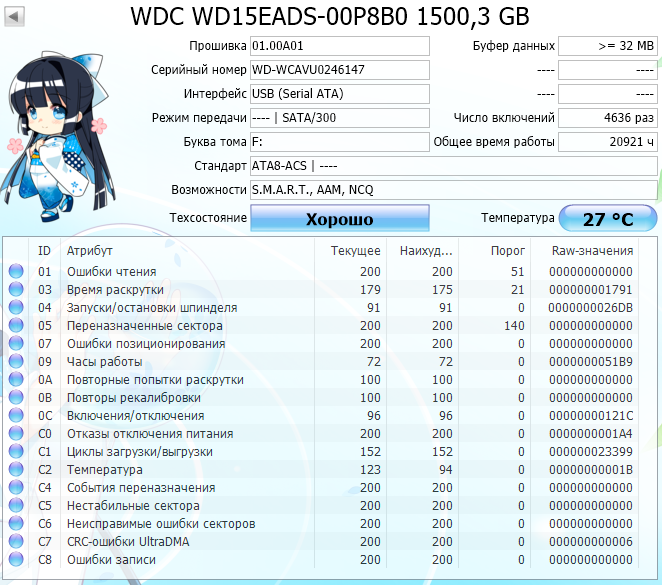Click the Raw-значения column header
Image resolution: width=662 pixels, height=585 pixels.
tap(592, 251)
